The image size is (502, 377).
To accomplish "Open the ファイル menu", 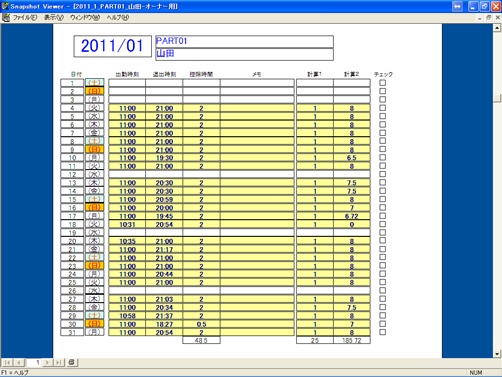I will coord(25,18).
